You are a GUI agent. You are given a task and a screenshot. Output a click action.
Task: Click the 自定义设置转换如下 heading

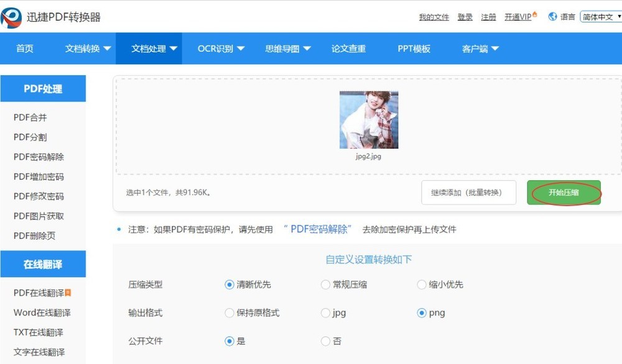click(368, 260)
